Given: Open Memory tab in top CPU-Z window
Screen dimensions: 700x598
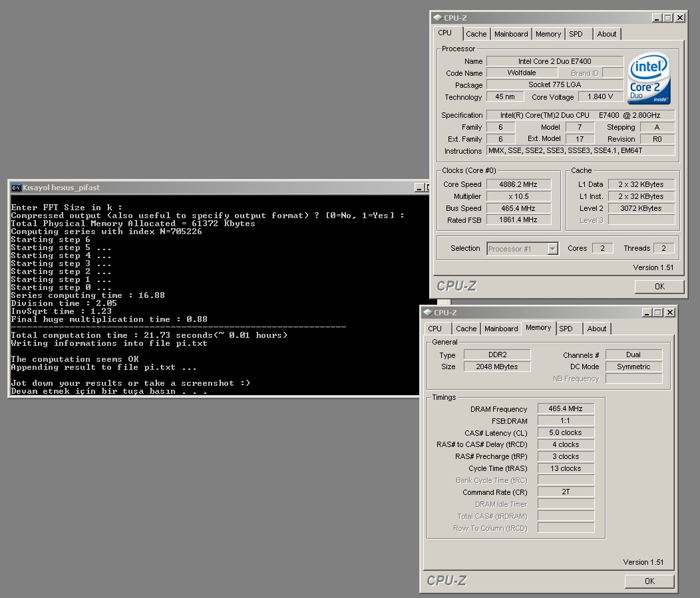Looking at the screenshot, I should pos(548,34).
